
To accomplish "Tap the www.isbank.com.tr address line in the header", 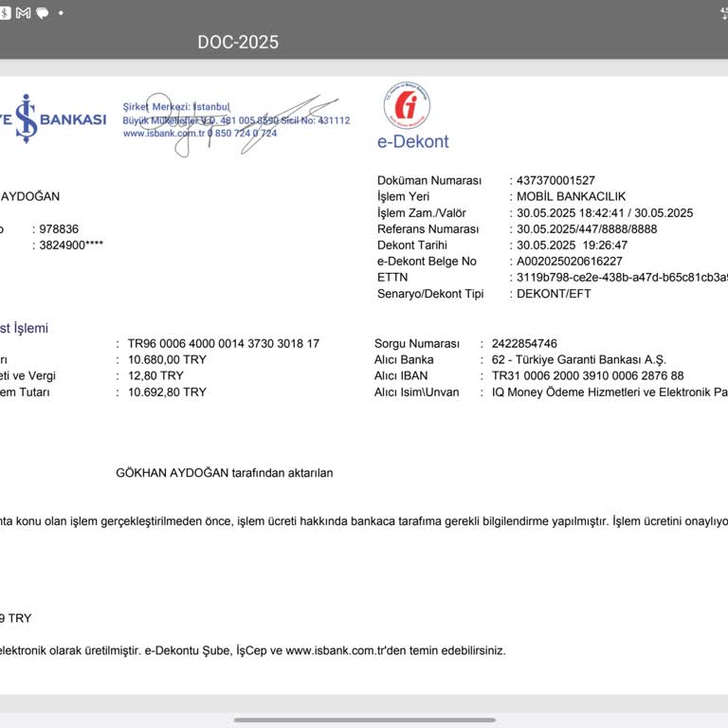I will pyautogui.click(x=200, y=134).
